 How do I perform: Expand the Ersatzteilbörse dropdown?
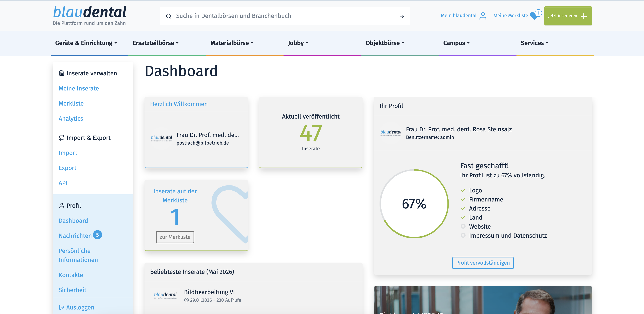coord(156,43)
